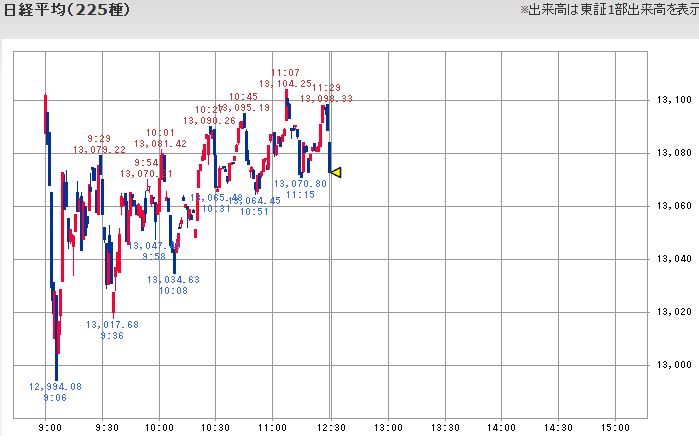699x436 pixels.
Task: Select the 14:00 x-axis label
Action: (502, 428)
